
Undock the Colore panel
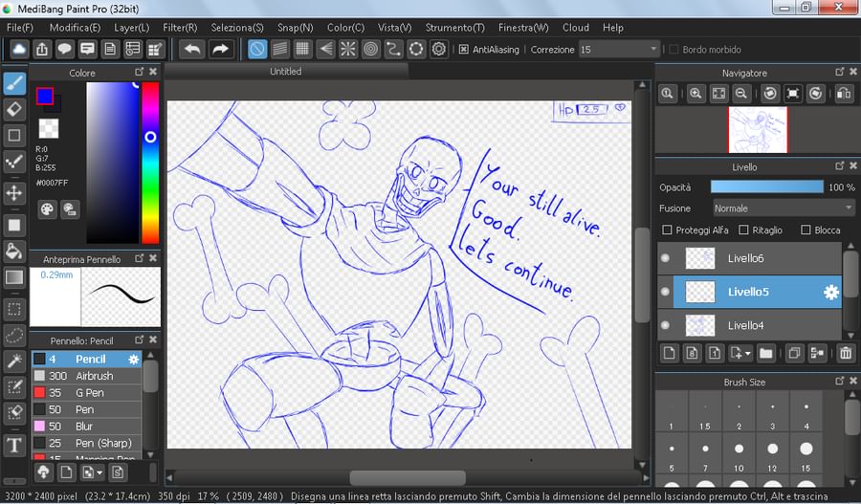(140, 72)
